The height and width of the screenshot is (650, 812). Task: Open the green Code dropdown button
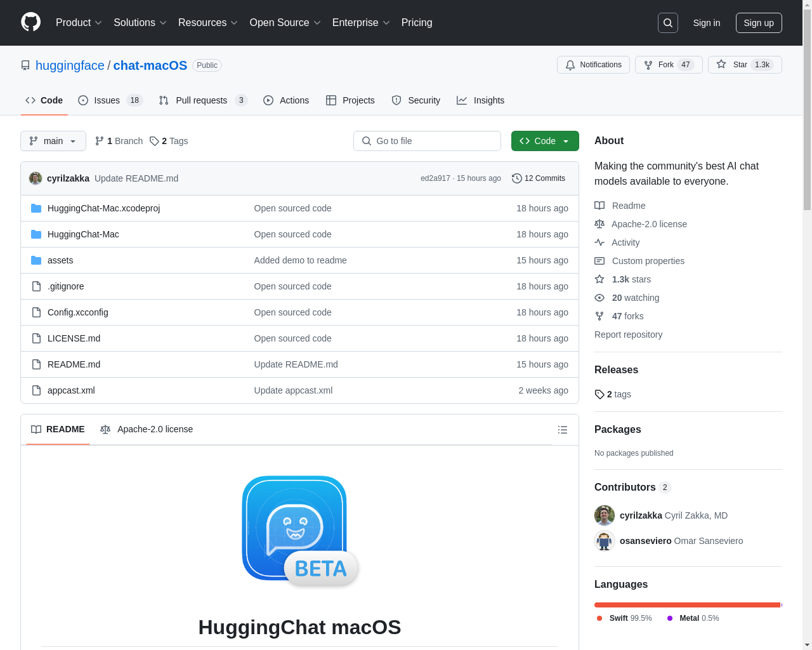pyautogui.click(x=545, y=141)
